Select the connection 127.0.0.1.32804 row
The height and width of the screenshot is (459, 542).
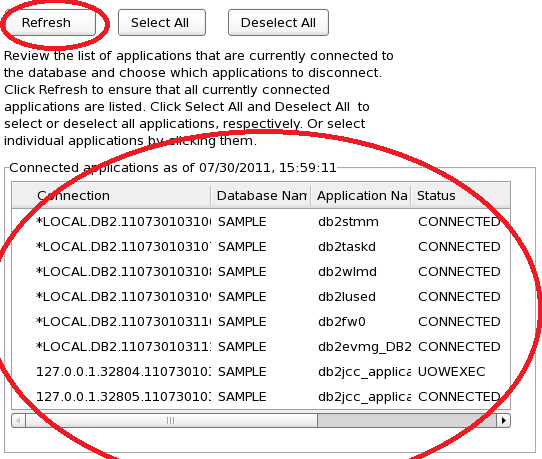click(261, 372)
